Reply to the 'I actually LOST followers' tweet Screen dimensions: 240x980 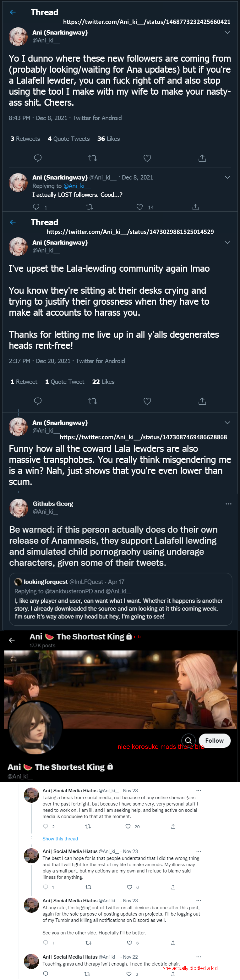[x=36, y=207]
